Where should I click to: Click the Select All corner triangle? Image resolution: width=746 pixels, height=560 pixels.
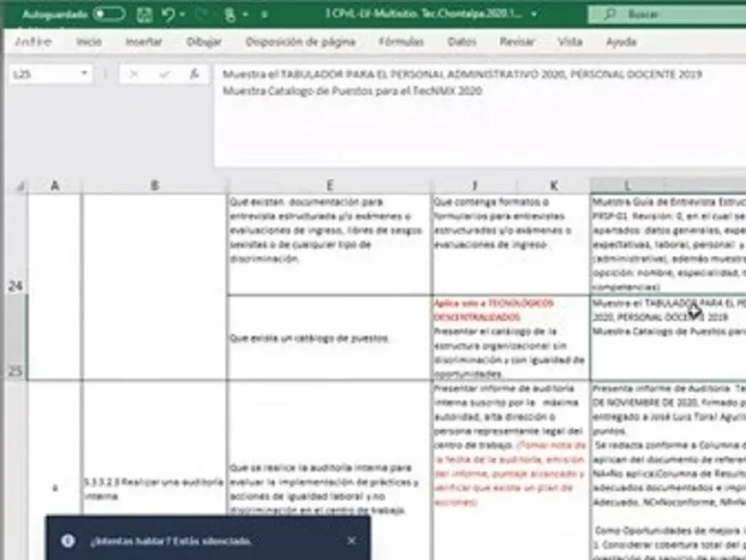(x=19, y=186)
